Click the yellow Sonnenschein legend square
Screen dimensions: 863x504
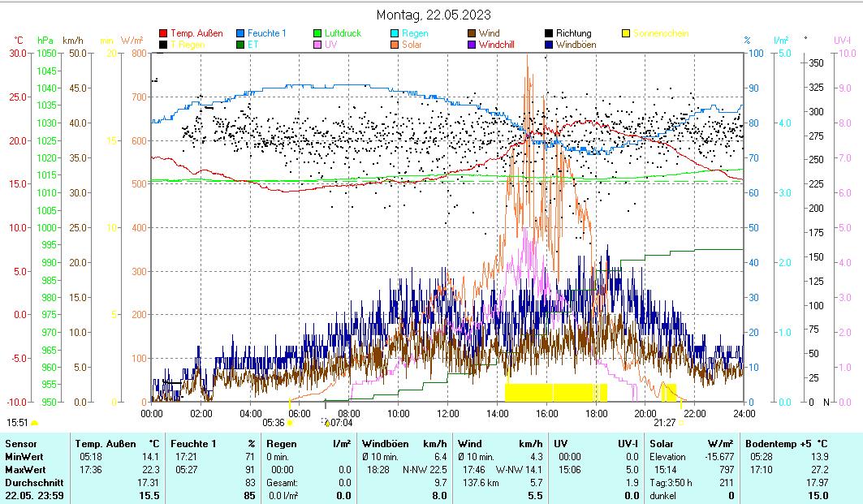[x=626, y=34]
